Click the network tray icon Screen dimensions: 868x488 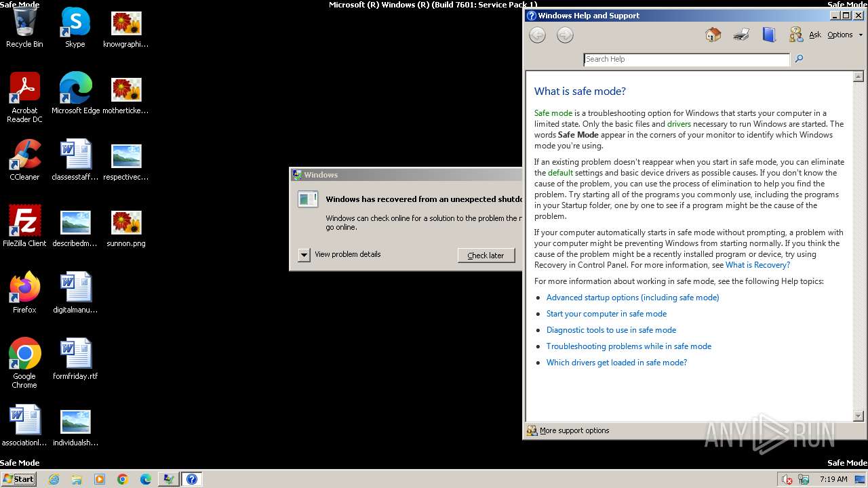click(x=804, y=479)
